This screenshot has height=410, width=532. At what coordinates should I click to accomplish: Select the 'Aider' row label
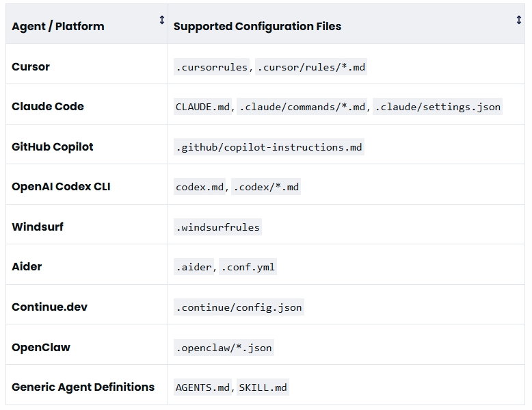(27, 267)
